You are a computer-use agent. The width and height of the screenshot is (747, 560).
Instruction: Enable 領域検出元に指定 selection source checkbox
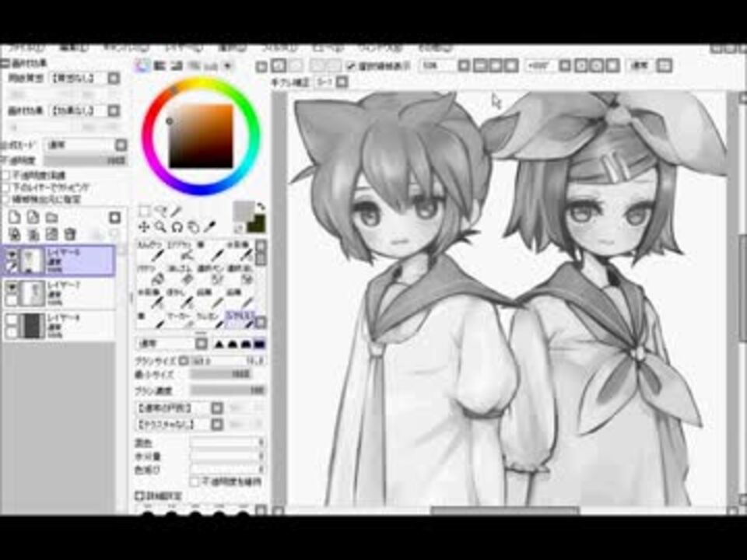[x=5, y=199]
